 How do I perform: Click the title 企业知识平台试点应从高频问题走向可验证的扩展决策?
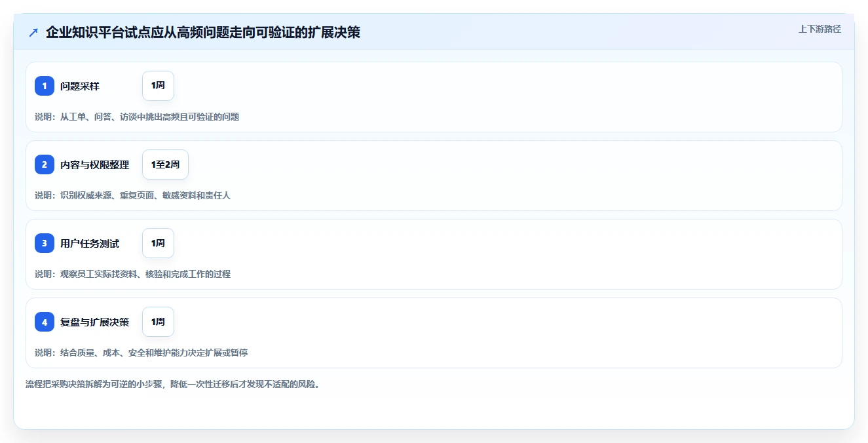click(x=203, y=32)
